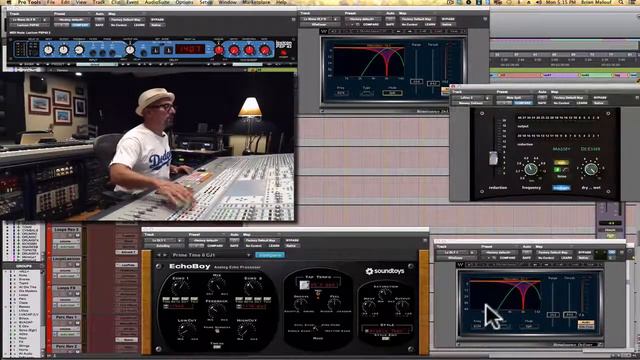
Task: Click the Echo 1 knob in EchoBoy
Action: click(x=180, y=288)
